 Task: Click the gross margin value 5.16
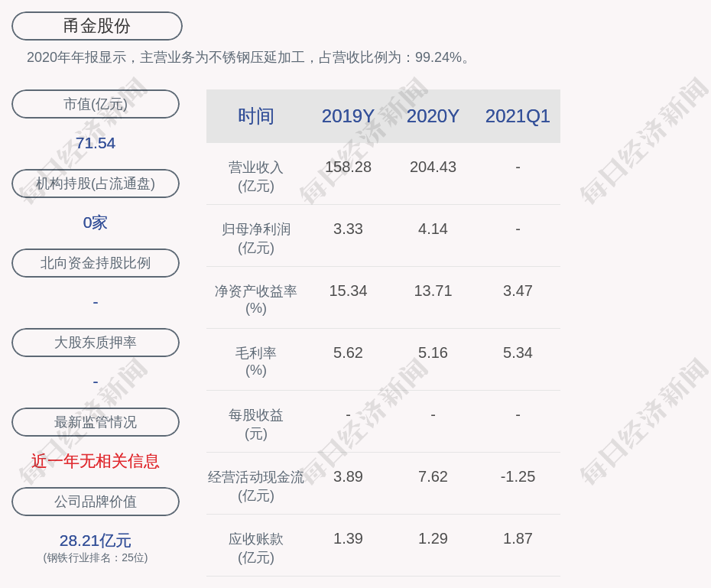433,352
